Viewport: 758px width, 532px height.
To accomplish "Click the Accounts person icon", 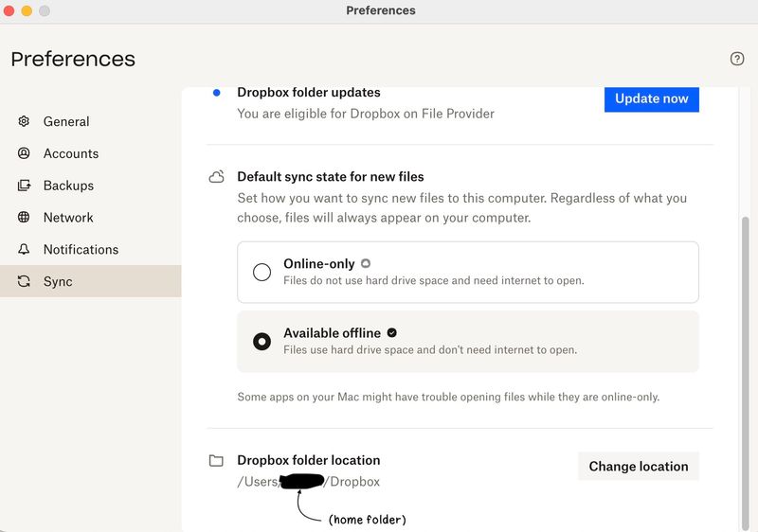I will tap(24, 153).
